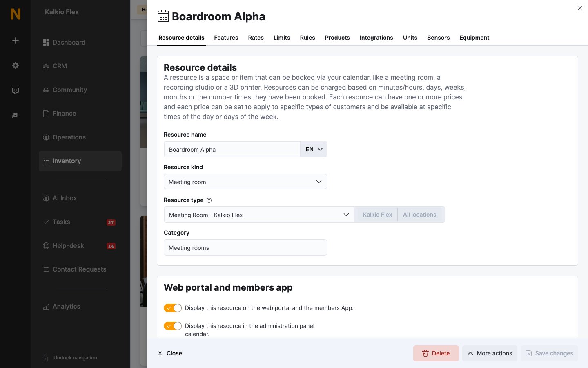The image size is (588, 368).
Task: Click the Inventory list icon
Action: click(x=46, y=161)
